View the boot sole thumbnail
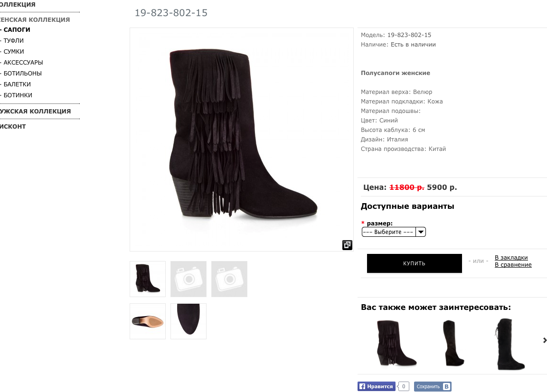This screenshot has height=392, width=547. (x=148, y=321)
